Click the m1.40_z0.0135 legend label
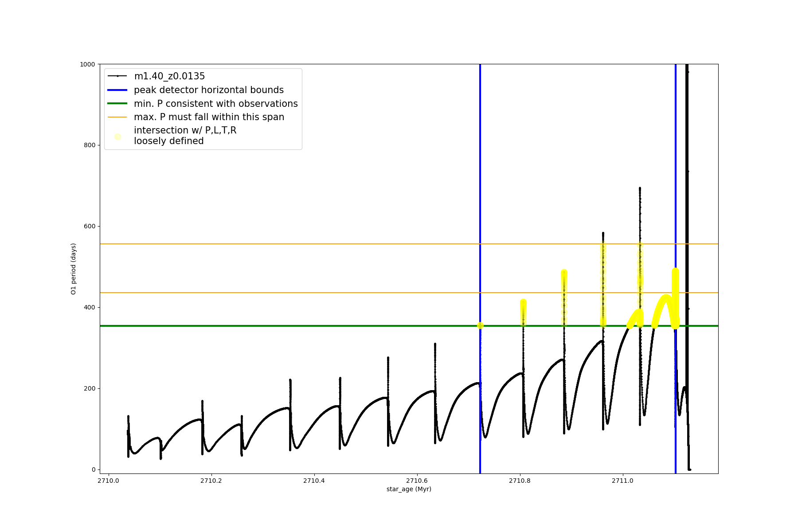The height and width of the screenshot is (532, 798). coord(169,76)
